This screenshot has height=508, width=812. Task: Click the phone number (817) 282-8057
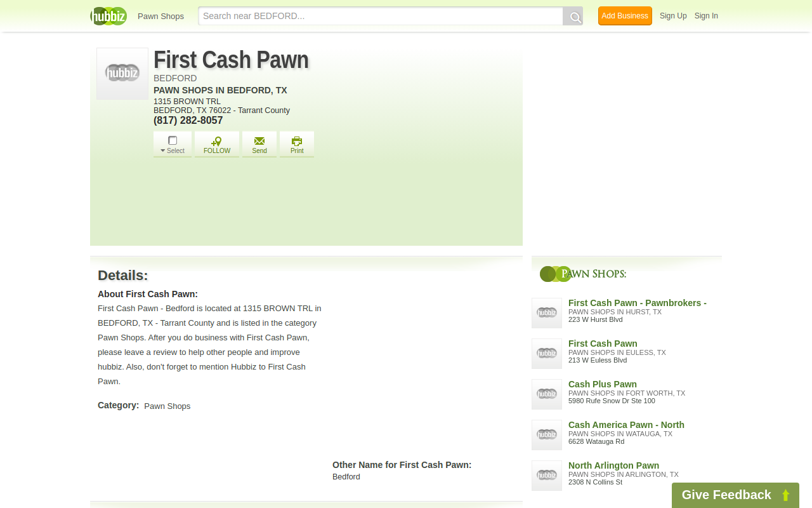(x=188, y=121)
